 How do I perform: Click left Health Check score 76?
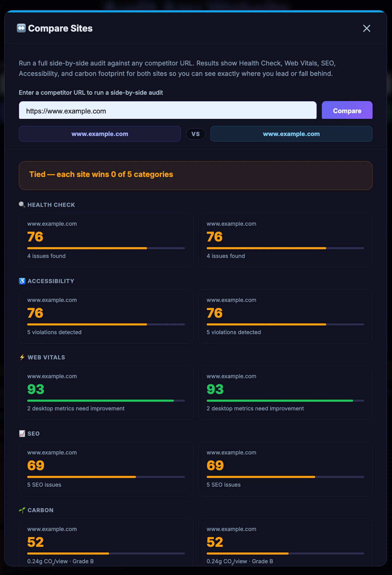point(35,237)
